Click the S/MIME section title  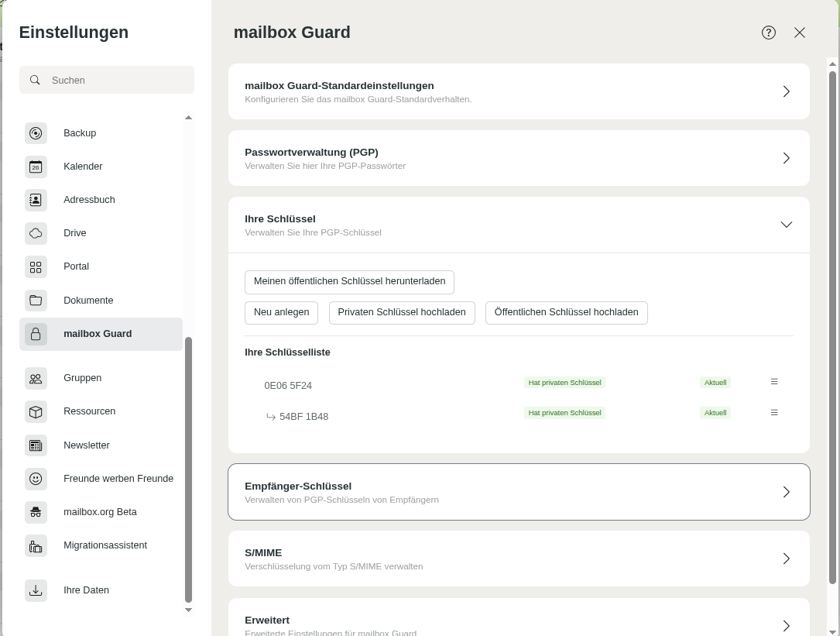coord(263,553)
